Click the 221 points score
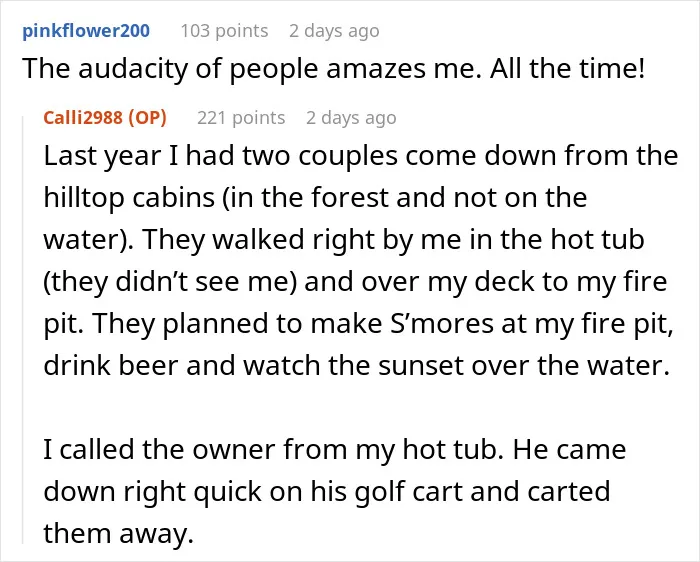The image size is (700, 562). click(x=241, y=118)
